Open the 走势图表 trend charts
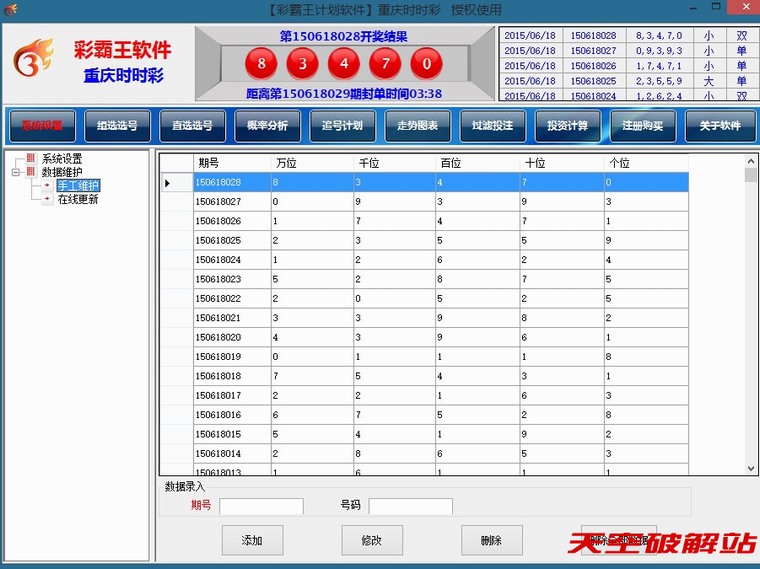 pyautogui.click(x=417, y=126)
